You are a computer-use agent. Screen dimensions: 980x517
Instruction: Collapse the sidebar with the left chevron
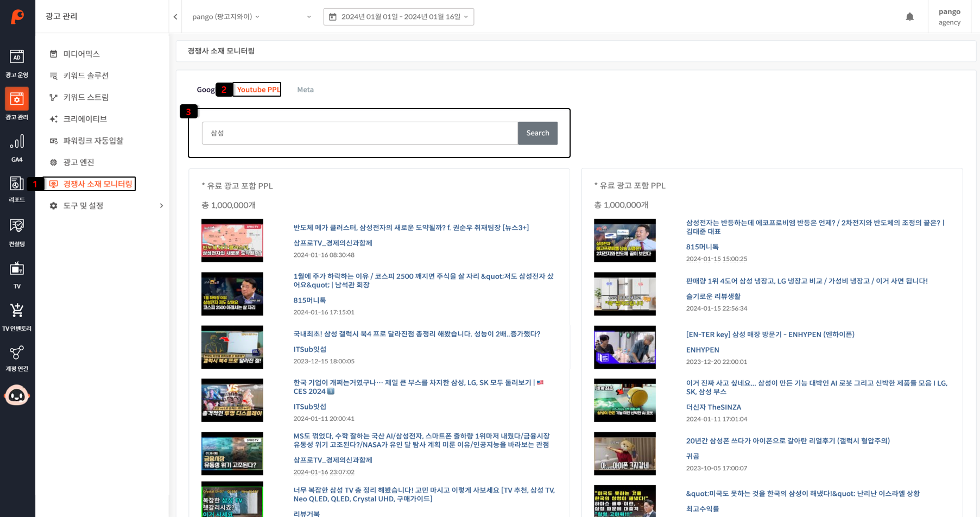pos(175,17)
